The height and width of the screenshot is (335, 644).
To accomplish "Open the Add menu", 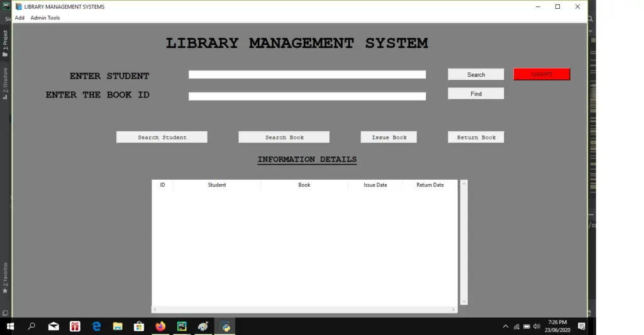I will (x=19, y=18).
